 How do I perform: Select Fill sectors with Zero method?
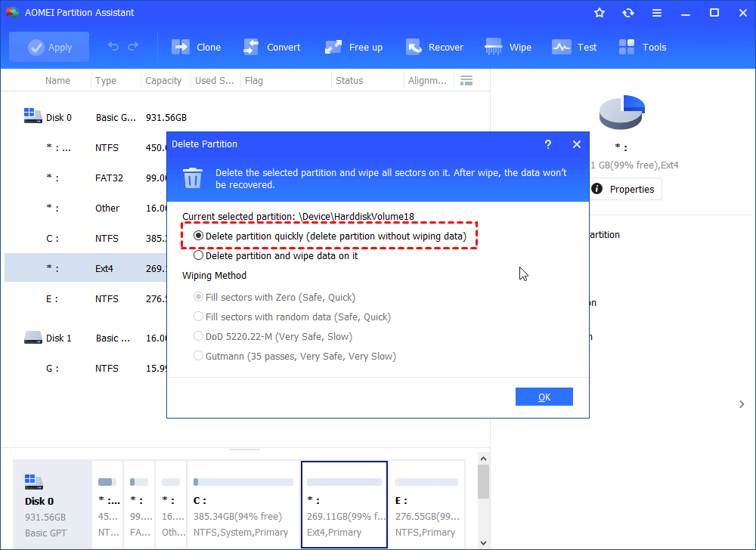click(x=274, y=297)
